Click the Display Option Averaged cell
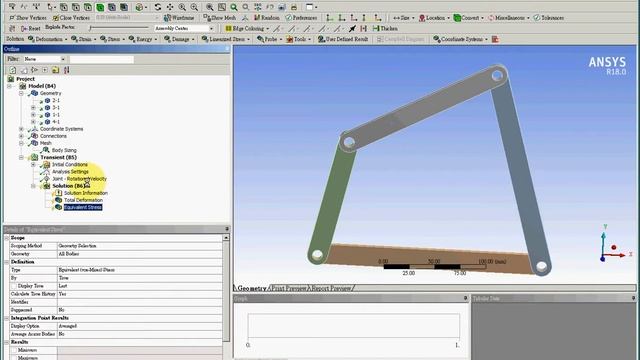This screenshot has width=640, height=360. click(x=140, y=326)
